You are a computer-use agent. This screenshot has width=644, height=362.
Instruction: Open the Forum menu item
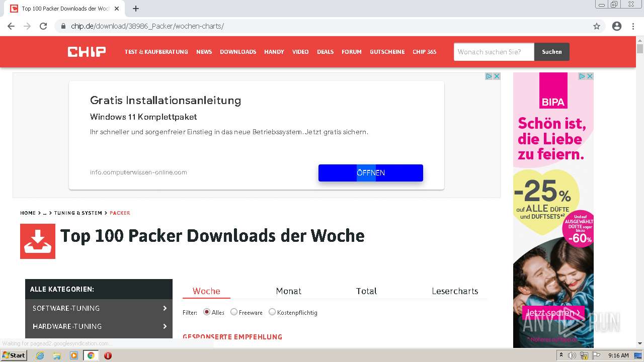[x=352, y=52]
